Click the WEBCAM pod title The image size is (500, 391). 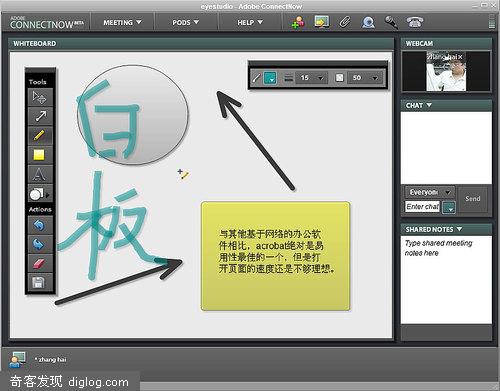(419, 44)
